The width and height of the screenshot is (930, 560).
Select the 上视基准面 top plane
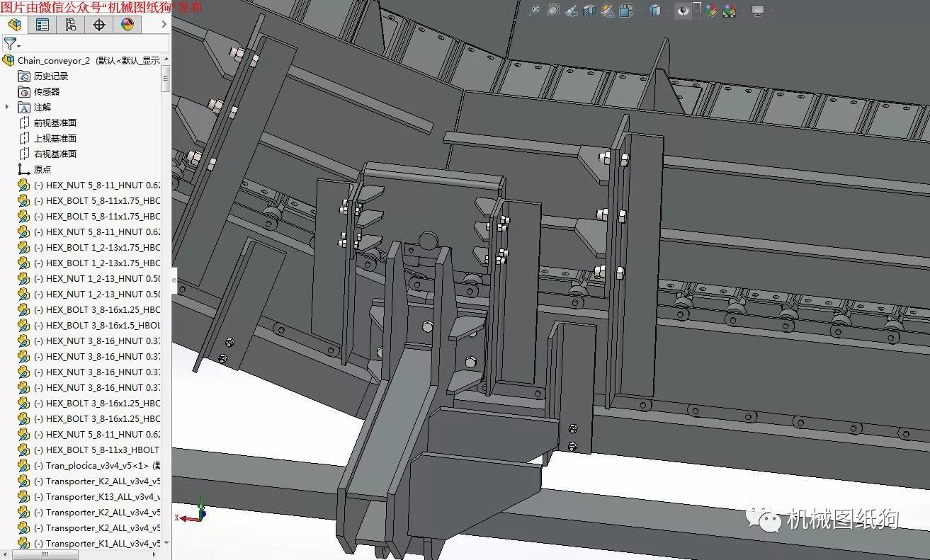click(47, 139)
